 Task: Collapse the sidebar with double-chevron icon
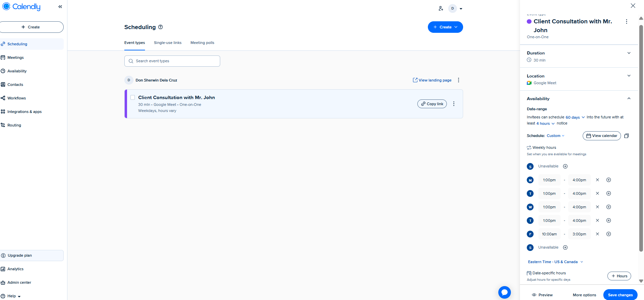[60, 7]
